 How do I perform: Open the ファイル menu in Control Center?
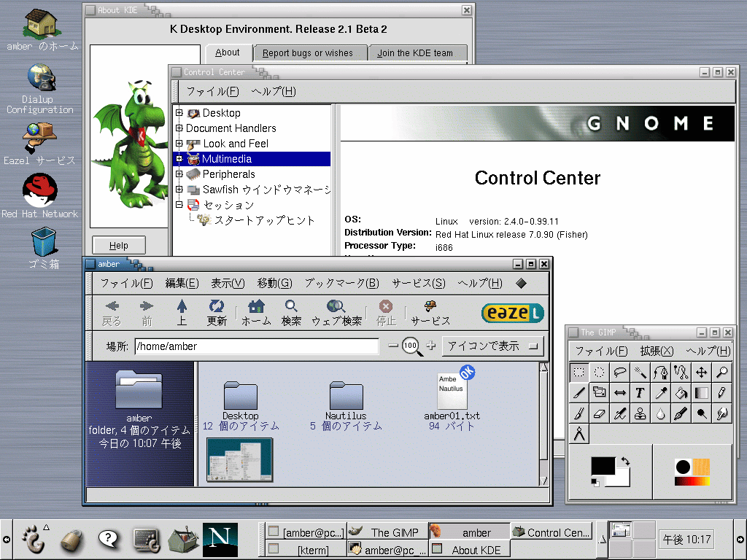tap(212, 91)
